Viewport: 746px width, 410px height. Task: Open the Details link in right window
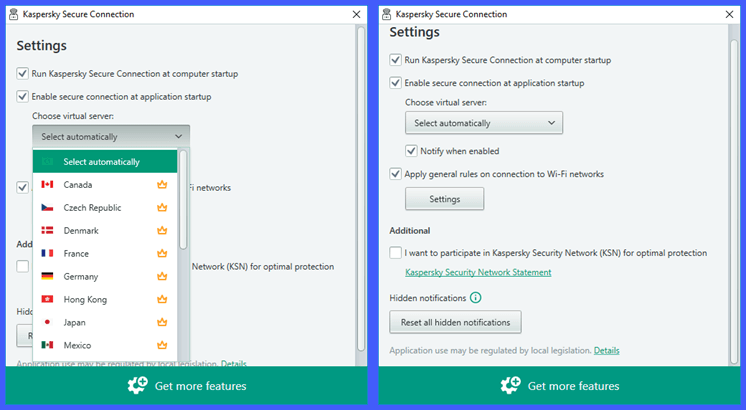click(x=607, y=351)
